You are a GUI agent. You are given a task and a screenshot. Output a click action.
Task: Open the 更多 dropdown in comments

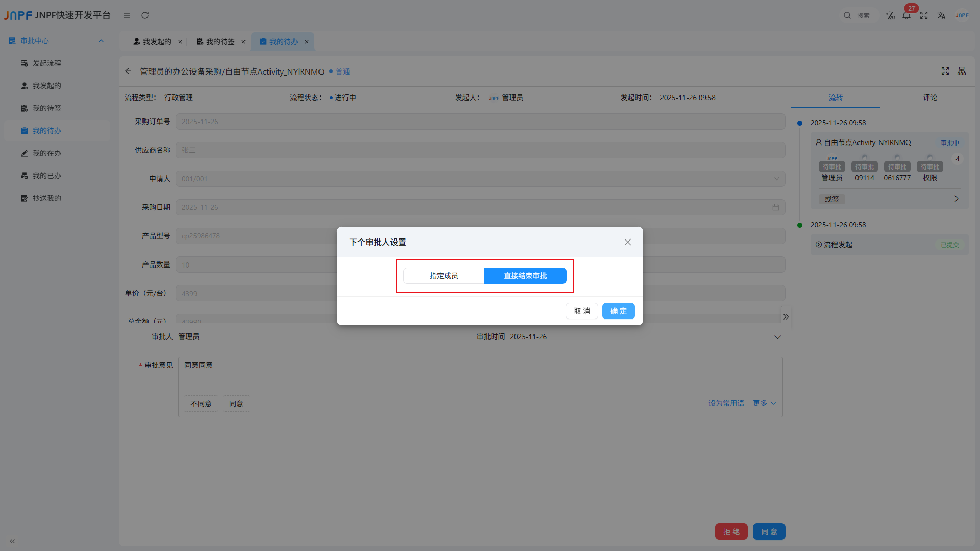tap(764, 403)
